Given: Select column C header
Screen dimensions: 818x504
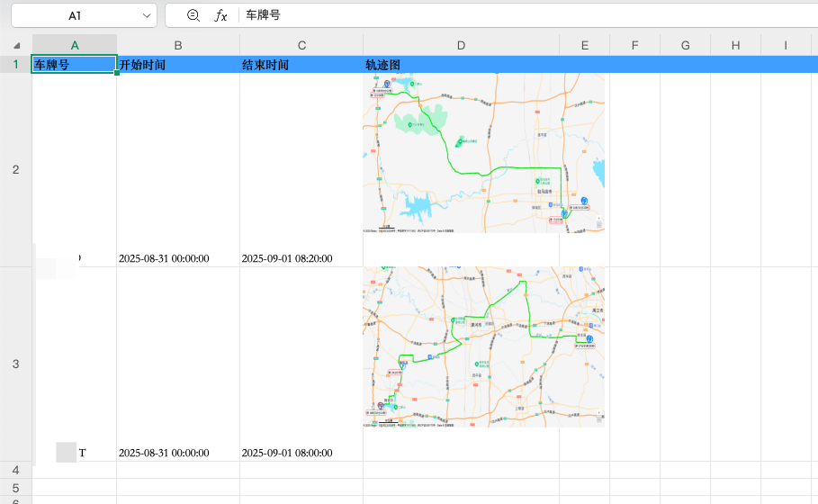Looking at the screenshot, I should 301,45.
